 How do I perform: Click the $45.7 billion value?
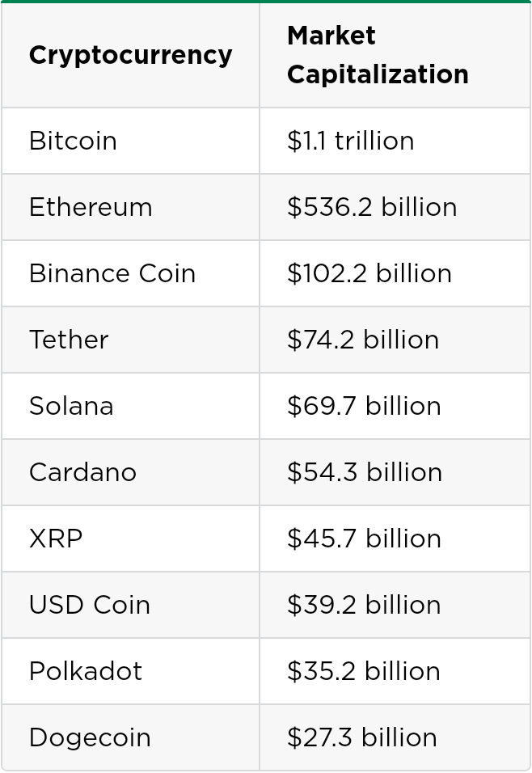click(364, 539)
